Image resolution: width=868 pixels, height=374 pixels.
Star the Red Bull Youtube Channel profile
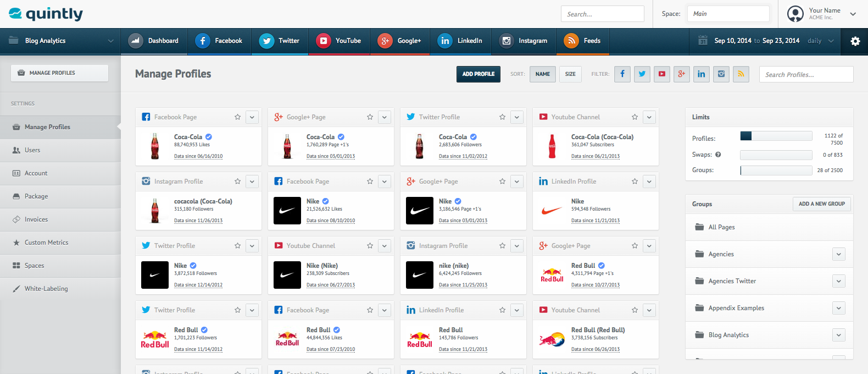635,310
